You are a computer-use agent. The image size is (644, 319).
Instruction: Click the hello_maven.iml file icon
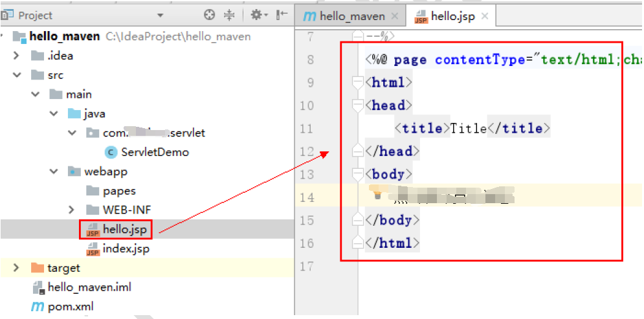tap(39, 287)
